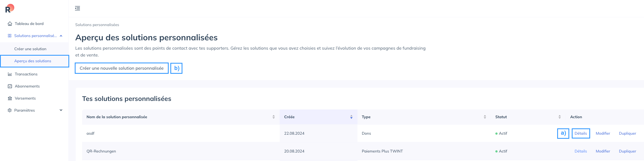Click Créer une nouvelle solution personnalisée button
The image size is (644, 161).
[x=121, y=68]
